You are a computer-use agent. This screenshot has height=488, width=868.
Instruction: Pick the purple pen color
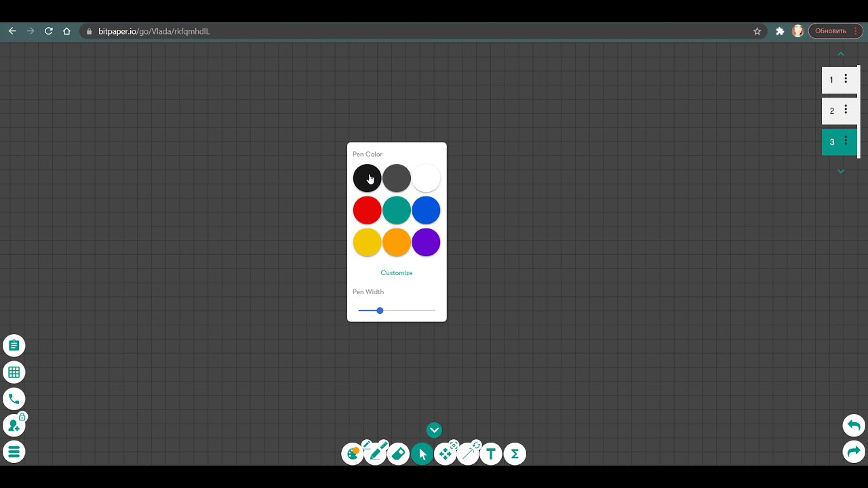coord(426,242)
